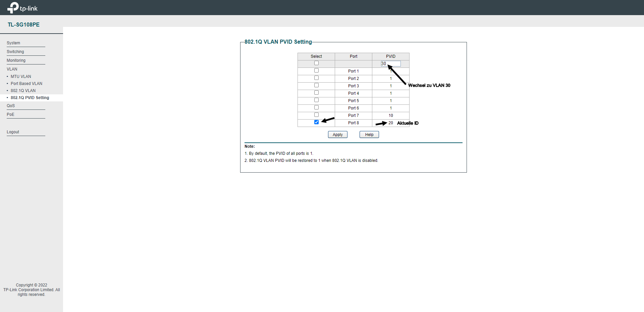The width and height of the screenshot is (644, 312).
Task: Open the VLAN menu section
Action: click(x=12, y=69)
